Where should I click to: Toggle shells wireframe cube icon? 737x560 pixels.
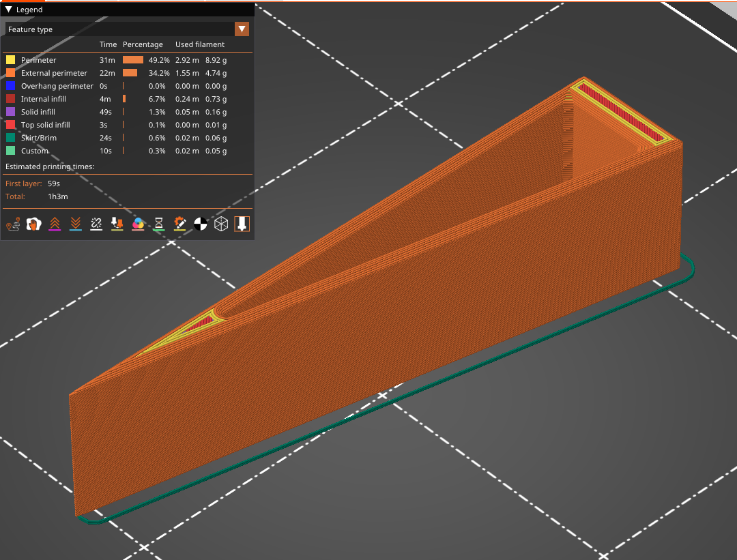click(x=221, y=224)
